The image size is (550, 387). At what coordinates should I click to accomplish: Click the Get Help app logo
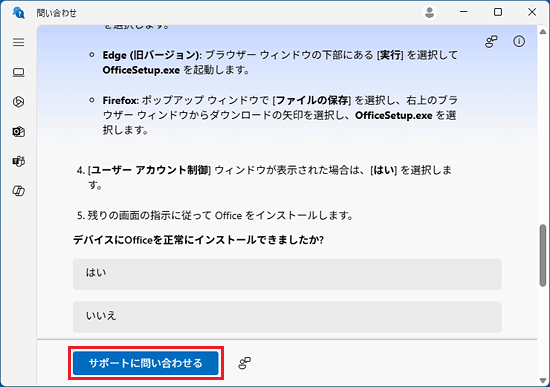tap(18, 13)
